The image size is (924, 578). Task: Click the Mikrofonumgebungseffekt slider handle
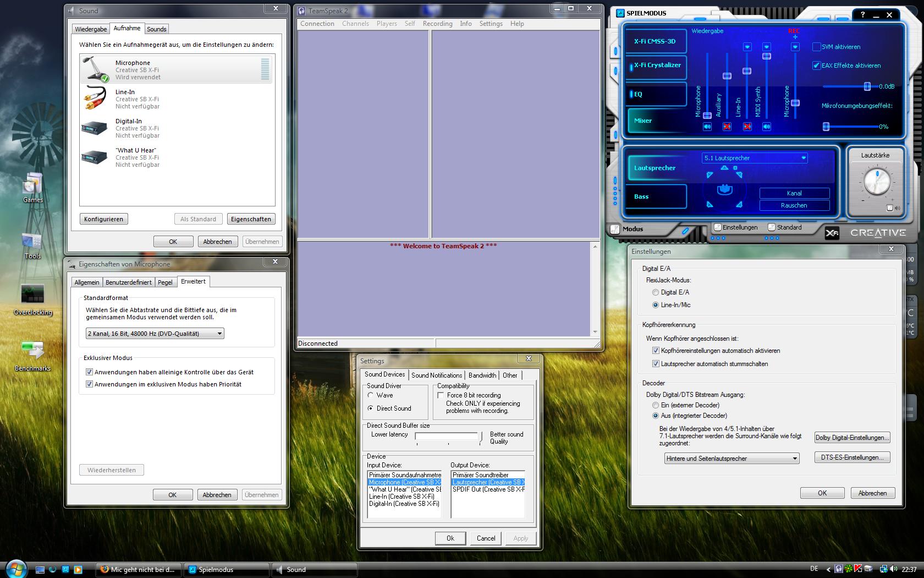[826, 127]
